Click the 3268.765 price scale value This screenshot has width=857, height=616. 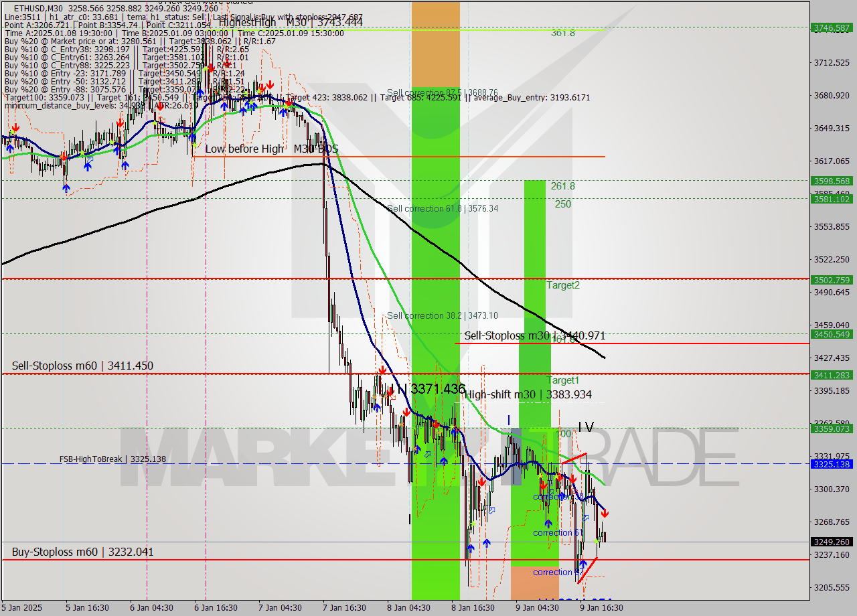coord(832,522)
